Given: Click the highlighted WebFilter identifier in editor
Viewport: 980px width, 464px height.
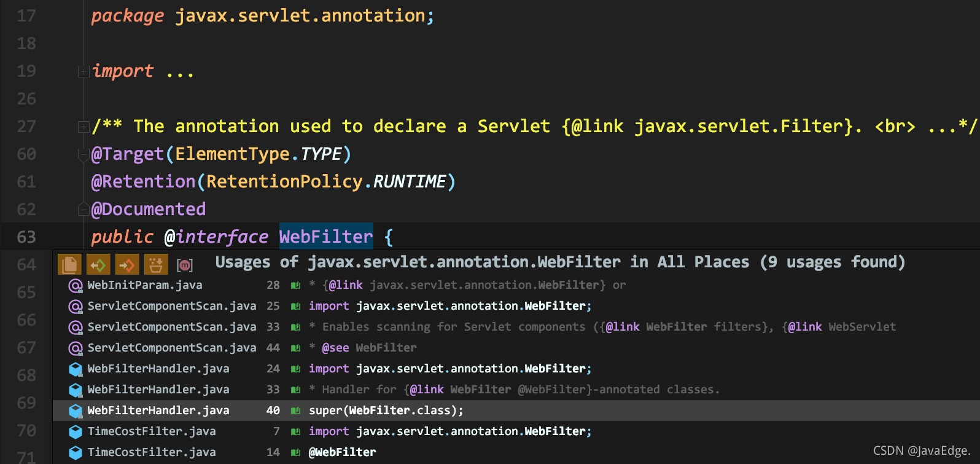Looking at the screenshot, I should [x=326, y=237].
